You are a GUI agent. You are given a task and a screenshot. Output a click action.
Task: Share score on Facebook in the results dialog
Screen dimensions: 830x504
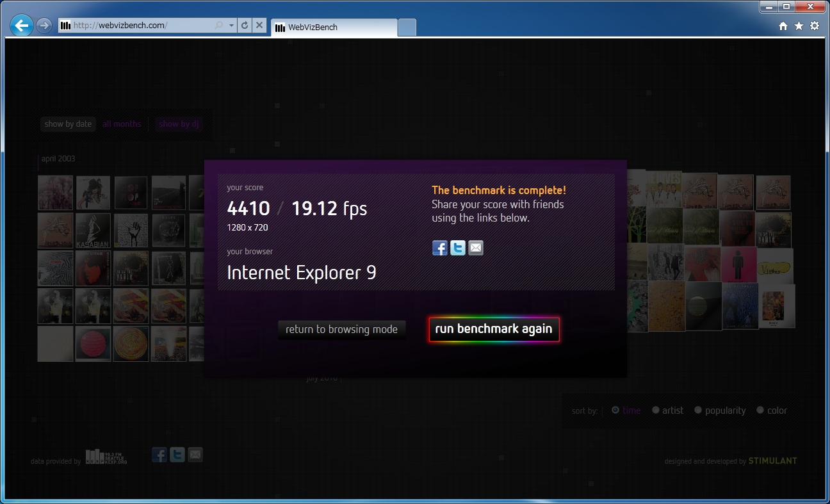[x=440, y=248]
